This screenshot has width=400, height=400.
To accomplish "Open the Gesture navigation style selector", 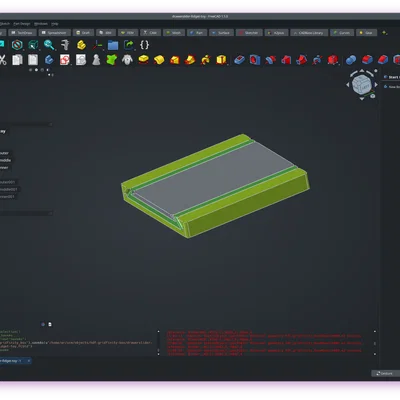I will [386, 373].
